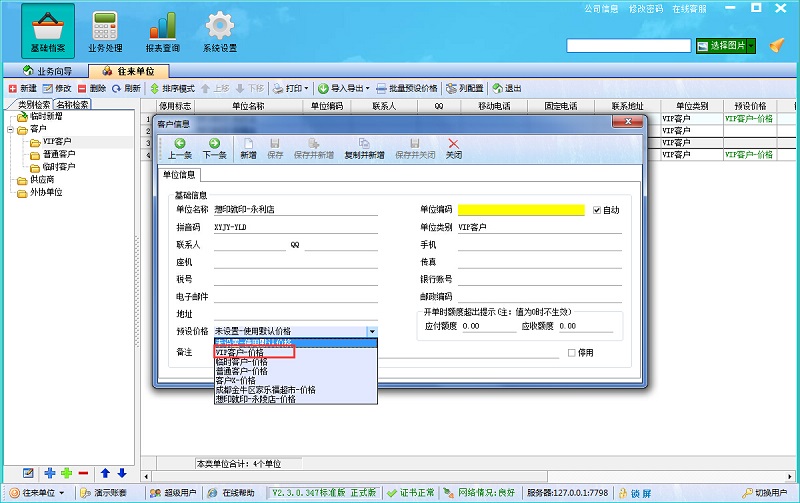Select 普通客户-价格 option in the list
The height and width of the screenshot is (503, 800).
[x=241, y=371]
